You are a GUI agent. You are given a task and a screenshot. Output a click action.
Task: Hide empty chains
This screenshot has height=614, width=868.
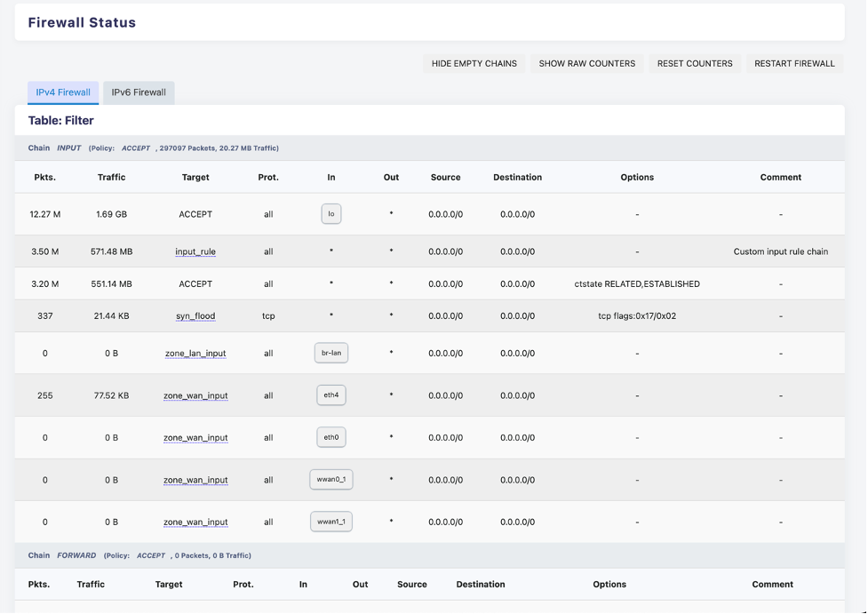pyautogui.click(x=474, y=63)
